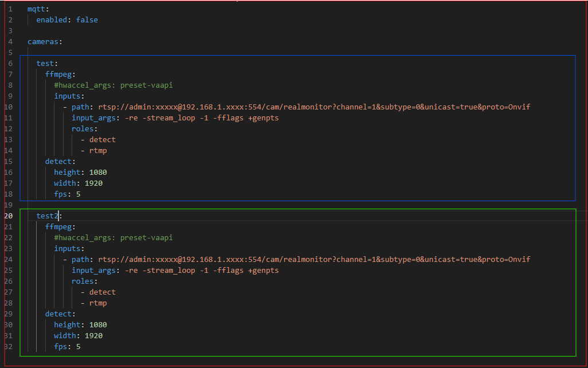
Task: Click the inputs key on line 9
Action: (68, 96)
